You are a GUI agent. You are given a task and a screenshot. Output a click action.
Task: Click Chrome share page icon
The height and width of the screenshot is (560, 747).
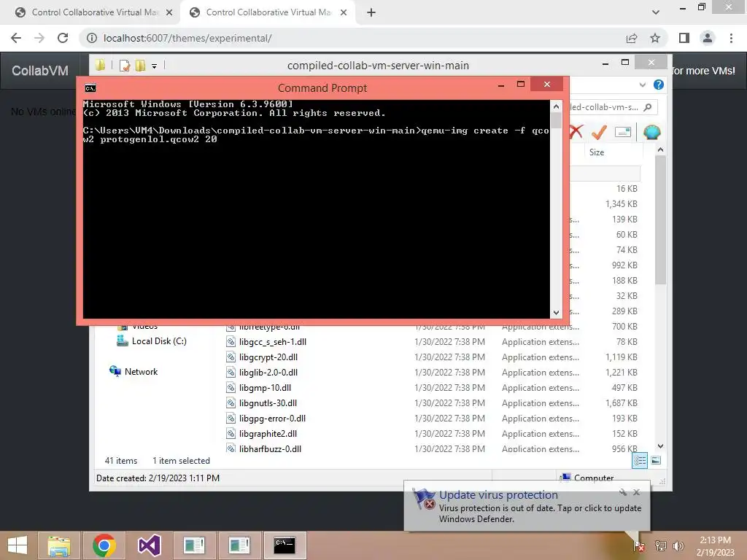click(632, 38)
